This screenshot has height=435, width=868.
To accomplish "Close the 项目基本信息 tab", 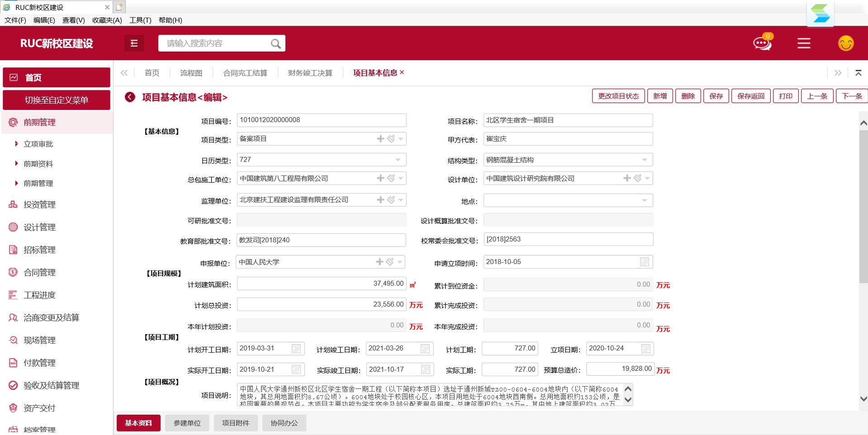I will [x=402, y=72].
